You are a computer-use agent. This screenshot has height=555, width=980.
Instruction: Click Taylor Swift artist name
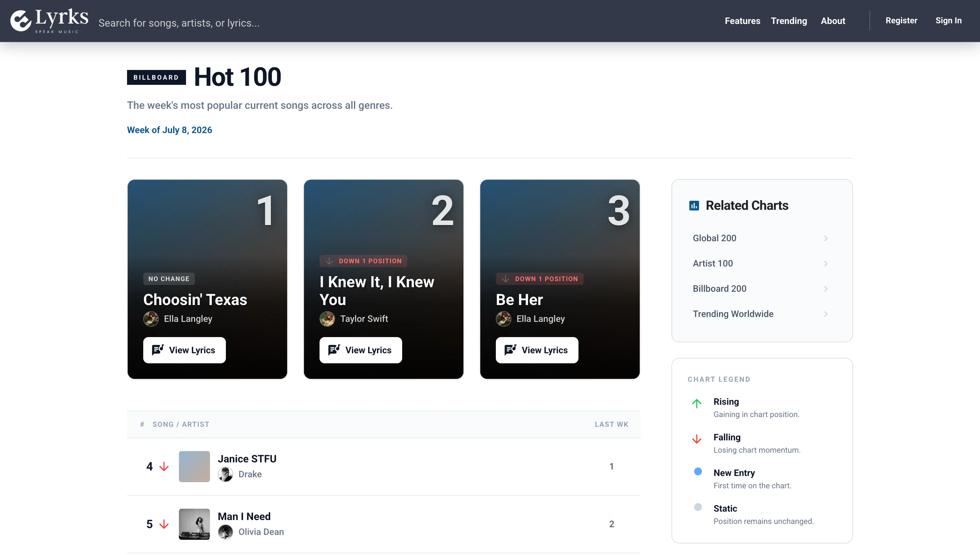364,319
